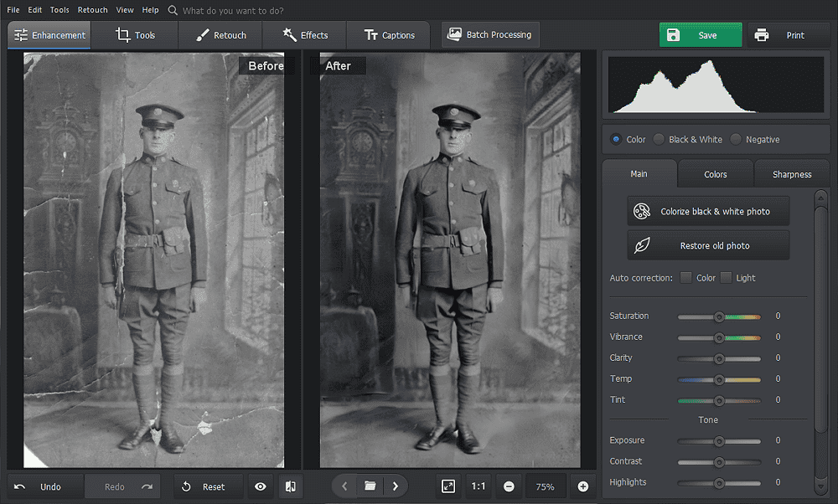Open the Retouch menu
Image resolution: width=838 pixels, height=504 pixels.
pyautogui.click(x=92, y=10)
